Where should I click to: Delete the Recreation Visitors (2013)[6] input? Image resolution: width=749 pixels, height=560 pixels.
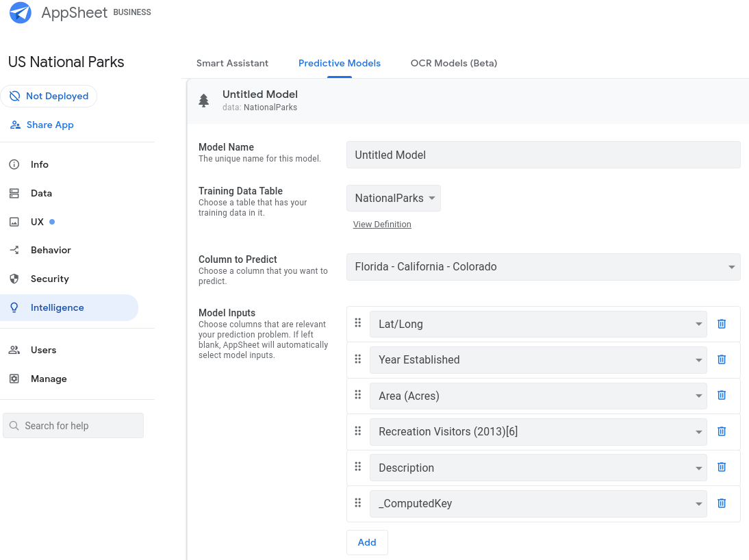coord(722,431)
